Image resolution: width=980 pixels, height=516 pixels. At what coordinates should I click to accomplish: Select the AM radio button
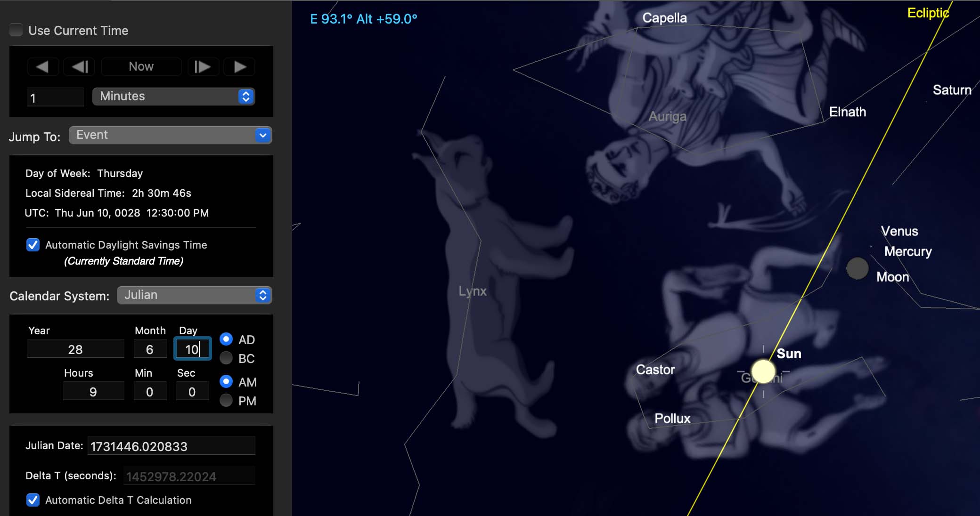(226, 381)
